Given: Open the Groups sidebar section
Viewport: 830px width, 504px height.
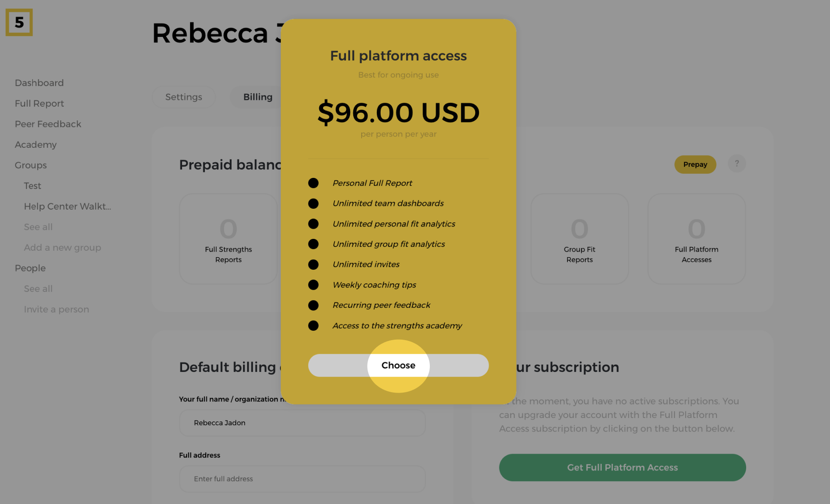Looking at the screenshot, I should pos(31,165).
